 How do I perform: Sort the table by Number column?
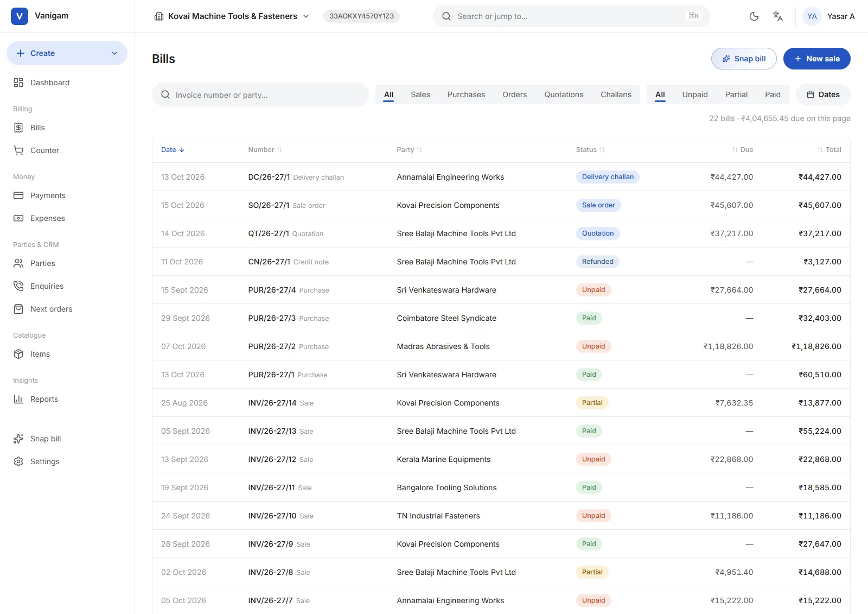tap(265, 150)
